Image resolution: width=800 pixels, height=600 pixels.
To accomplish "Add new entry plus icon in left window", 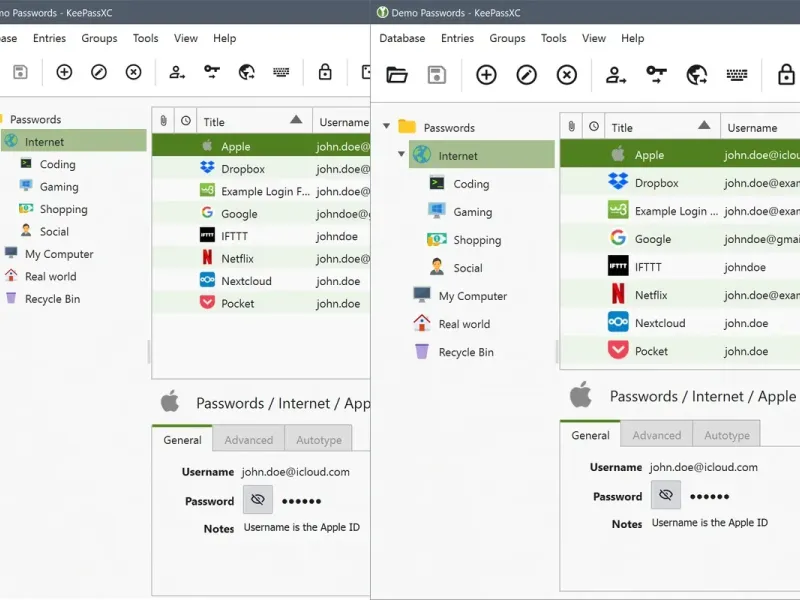I will click(64, 72).
